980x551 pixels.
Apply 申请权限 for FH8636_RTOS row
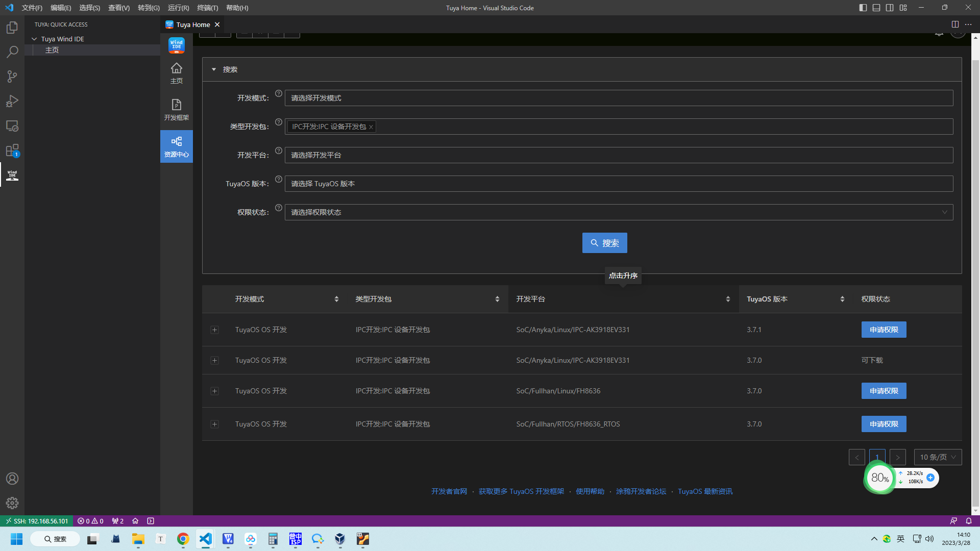[884, 424]
